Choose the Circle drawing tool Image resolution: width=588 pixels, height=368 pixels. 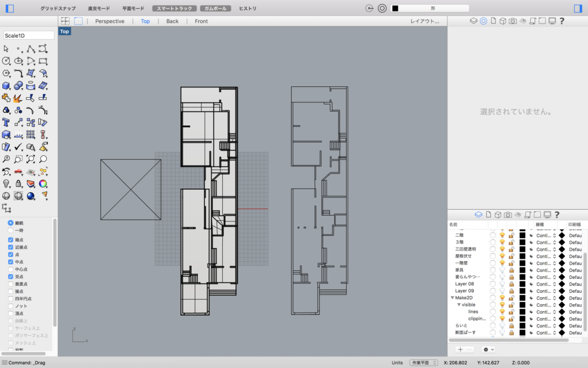coord(6,61)
